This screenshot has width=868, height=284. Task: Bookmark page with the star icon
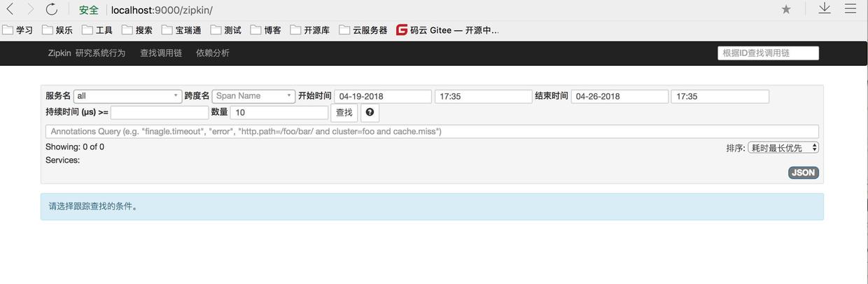coord(786,9)
